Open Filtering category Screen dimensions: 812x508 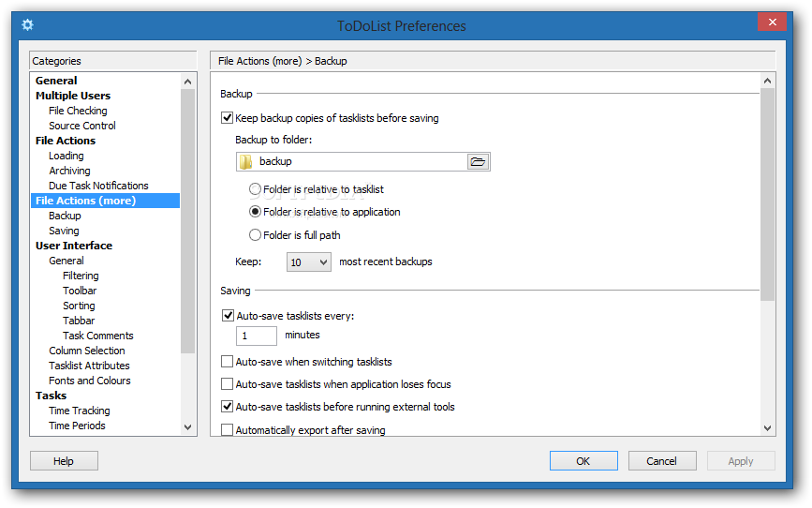[81, 276]
